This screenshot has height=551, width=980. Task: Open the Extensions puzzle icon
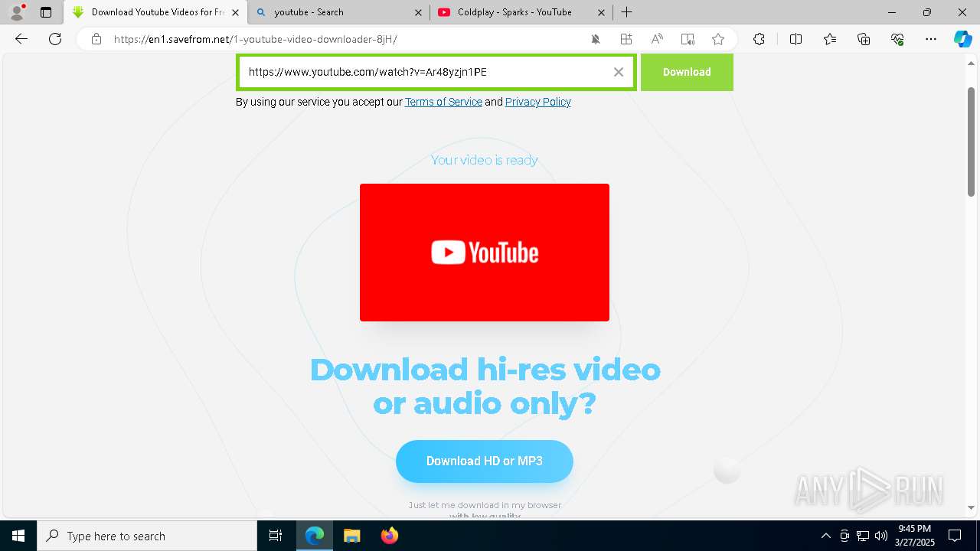tap(759, 39)
